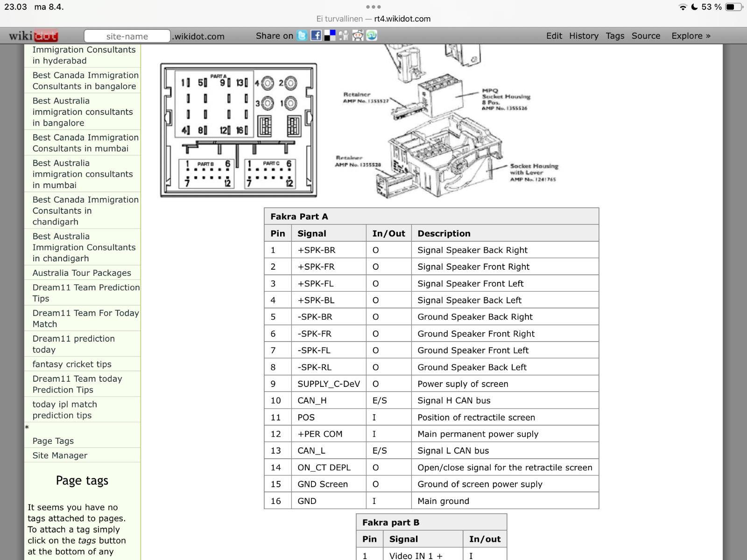The width and height of the screenshot is (747, 560).
Task: Tap the Do Not Disturb moon icon
Action: tap(694, 7)
